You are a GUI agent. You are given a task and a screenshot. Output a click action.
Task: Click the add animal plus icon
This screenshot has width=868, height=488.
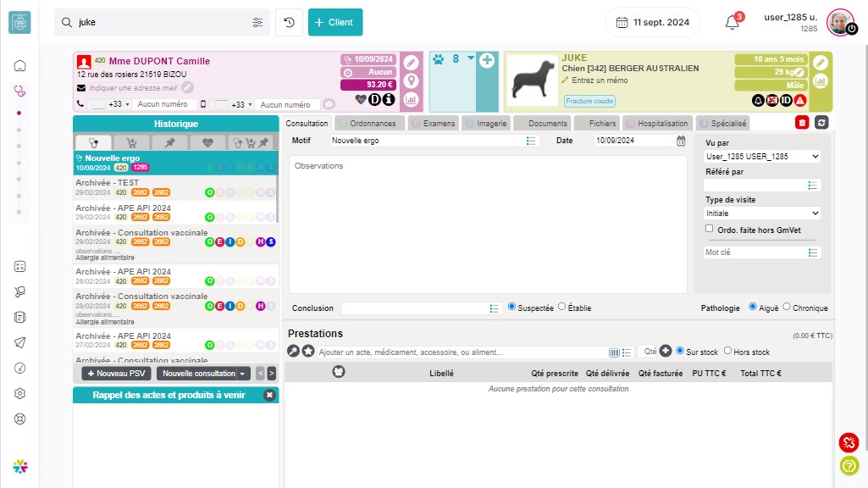(x=487, y=60)
